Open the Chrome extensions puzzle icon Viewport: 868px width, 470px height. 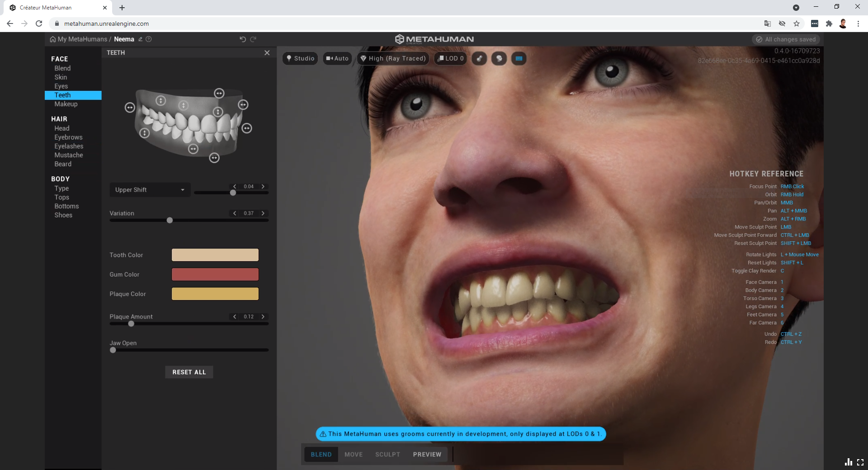pos(829,23)
